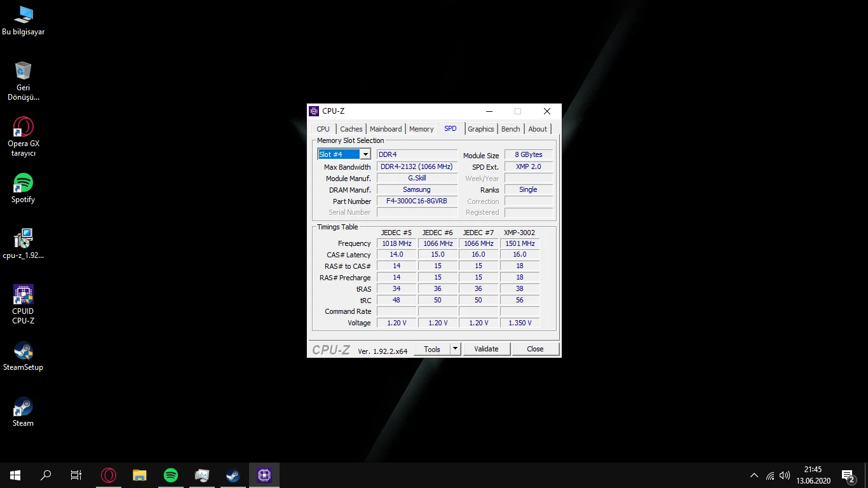868x488 pixels.
Task: Open Action Center from the system tray
Action: click(847, 475)
